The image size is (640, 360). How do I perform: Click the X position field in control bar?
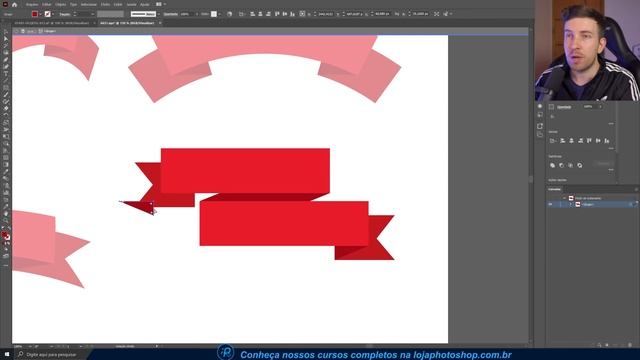[327, 14]
